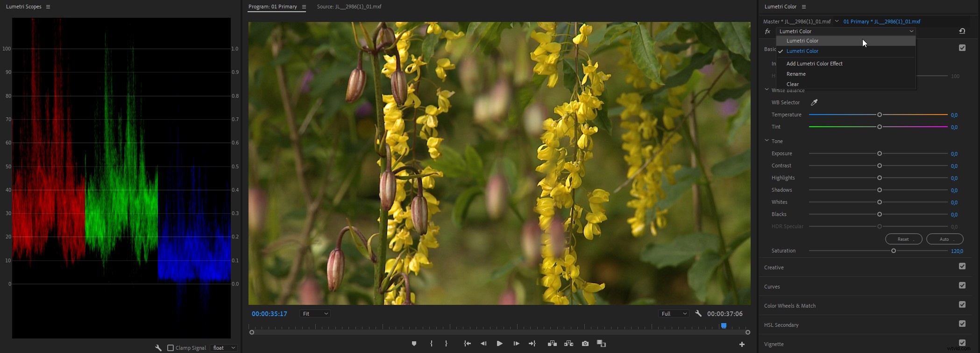Toggle the Curves section checkbox
980x353 pixels.
[962, 285]
